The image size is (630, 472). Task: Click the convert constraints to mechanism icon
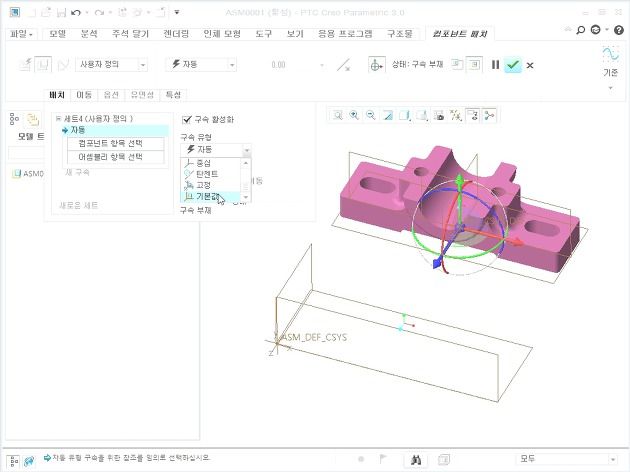63,65
